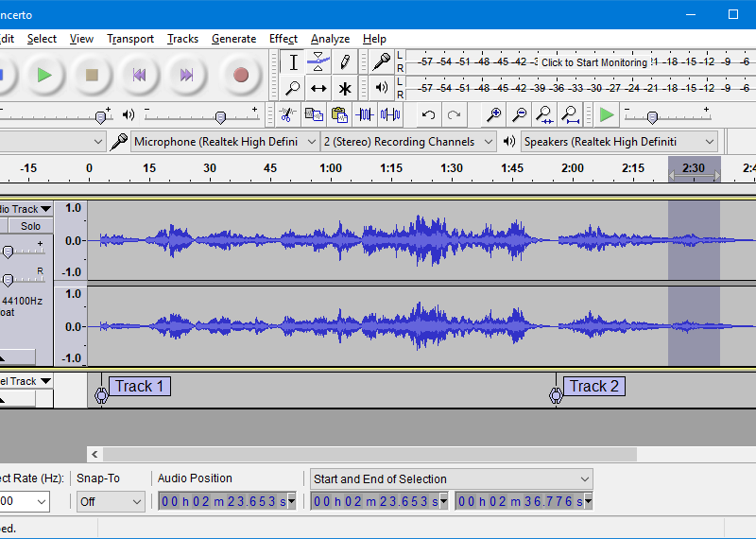This screenshot has width=756, height=539.
Task: Click the Track 2 label
Action: (594, 386)
